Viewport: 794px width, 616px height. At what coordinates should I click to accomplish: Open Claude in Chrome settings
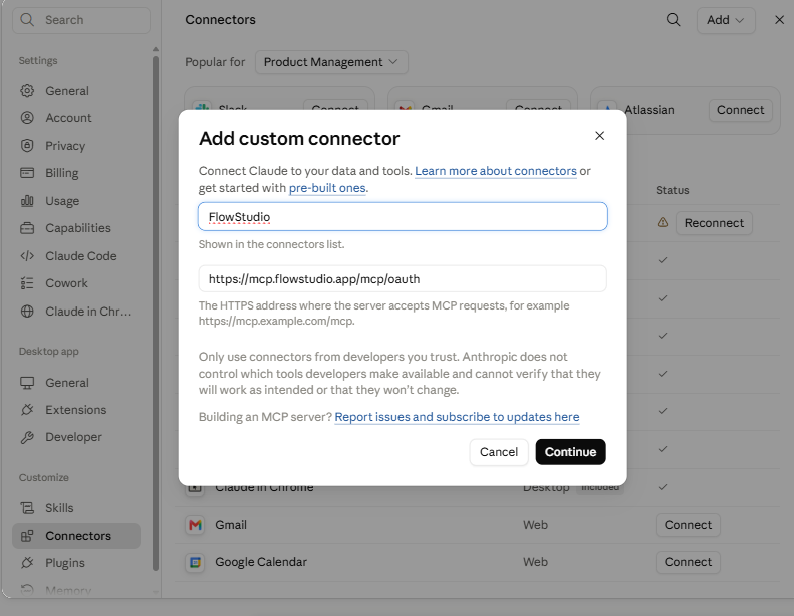pyautogui.click(x=76, y=312)
